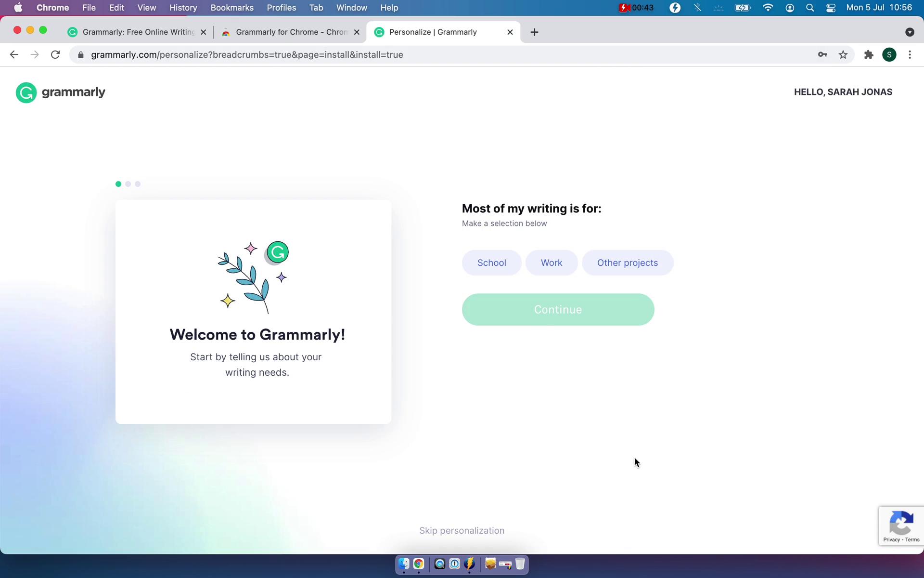Open 1Password from the Dock

pyautogui.click(x=454, y=564)
